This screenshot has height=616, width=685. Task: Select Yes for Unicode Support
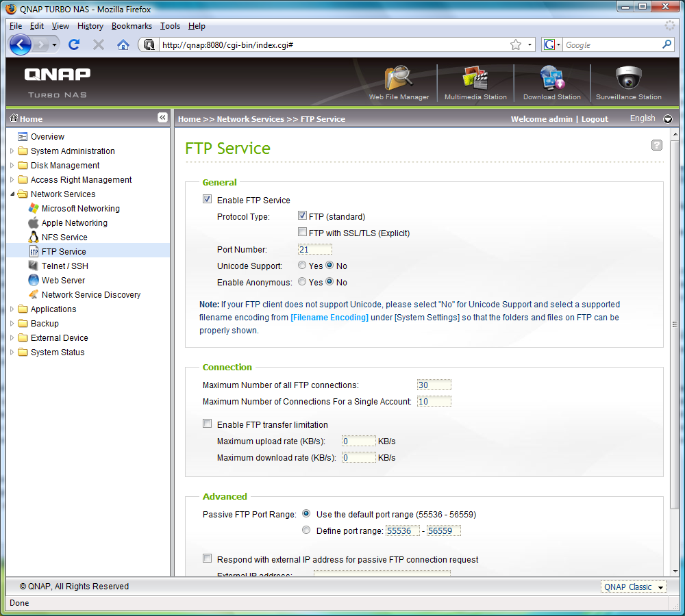(302, 265)
